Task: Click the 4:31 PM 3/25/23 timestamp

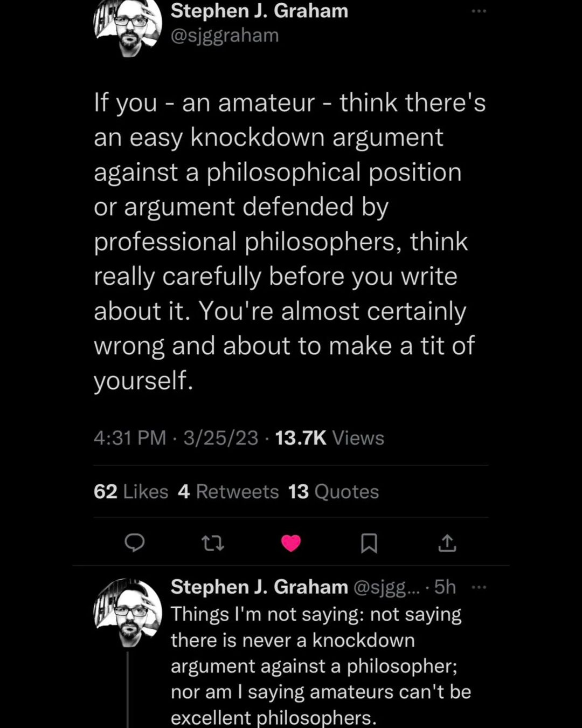Action: coord(176,438)
